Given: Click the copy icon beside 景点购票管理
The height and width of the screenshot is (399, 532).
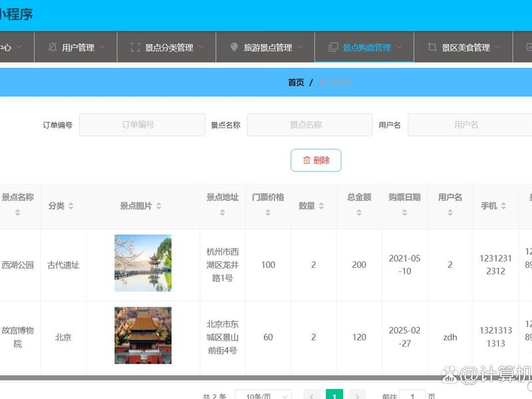Looking at the screenshot, I should pos(333,47).
